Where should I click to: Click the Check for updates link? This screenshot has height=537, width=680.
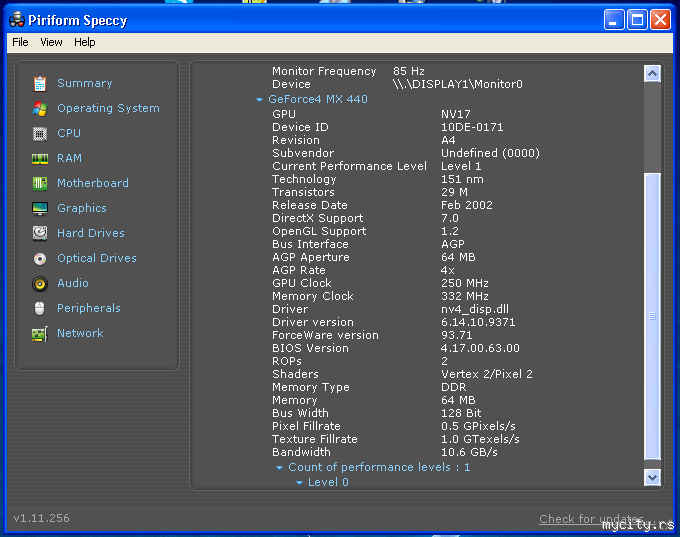coord(592,519)
